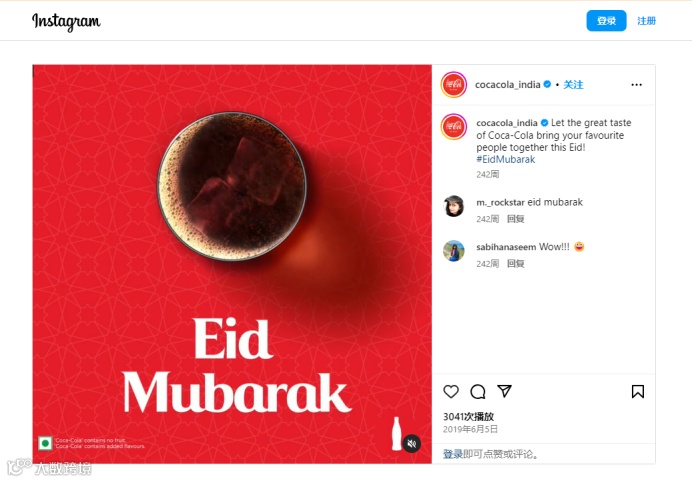This screenshot has height=482, width=693.
Task: Reply to m._rockstar's comment
Action: tap(515, 219)
